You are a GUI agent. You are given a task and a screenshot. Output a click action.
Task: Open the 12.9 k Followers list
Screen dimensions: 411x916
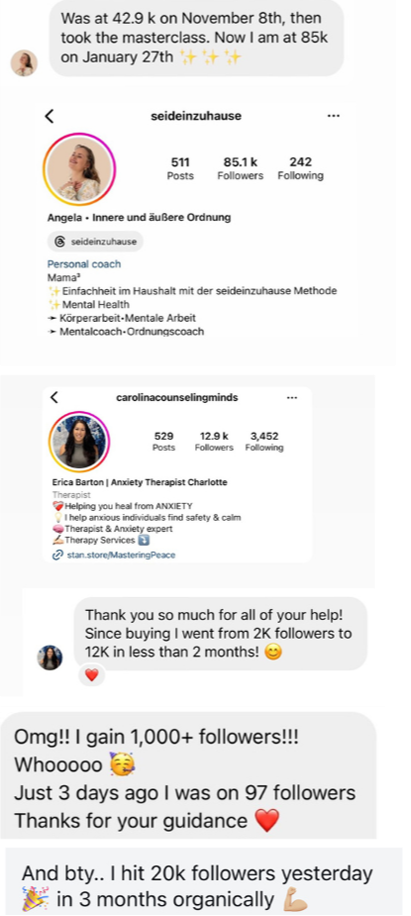tap(214, 442)
